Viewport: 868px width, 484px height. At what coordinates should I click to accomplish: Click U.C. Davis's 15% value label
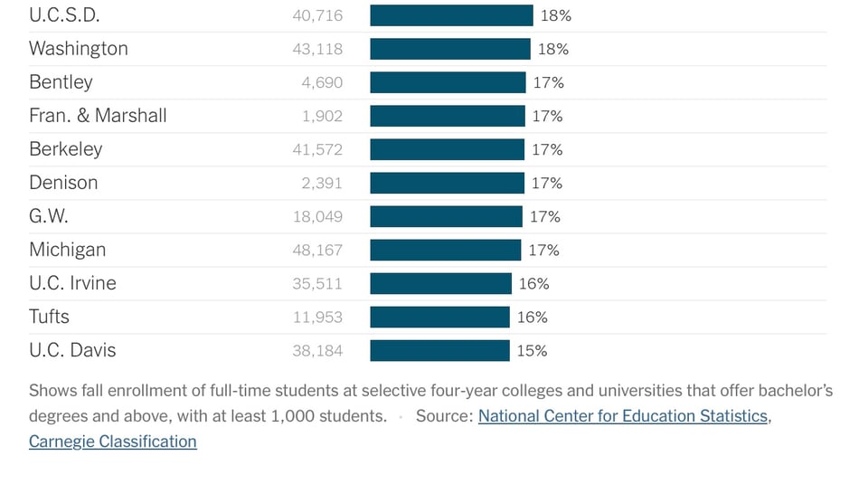pyautogui.click(x=532, y=350)
